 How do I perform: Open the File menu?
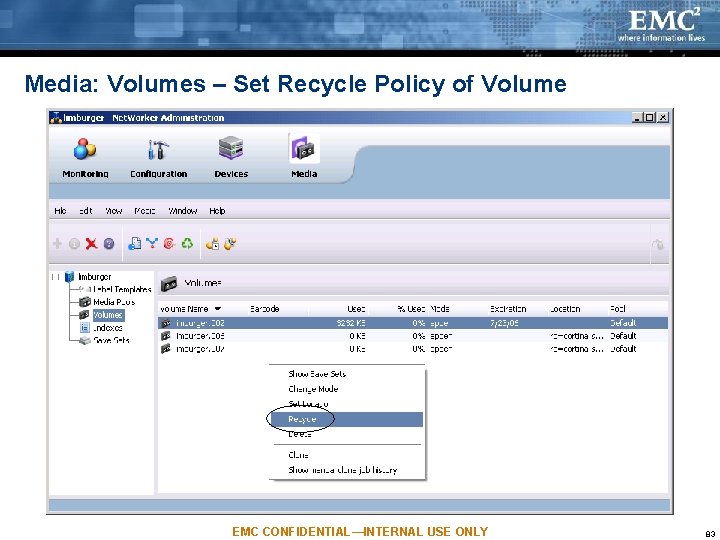click(x=60, y=211)
